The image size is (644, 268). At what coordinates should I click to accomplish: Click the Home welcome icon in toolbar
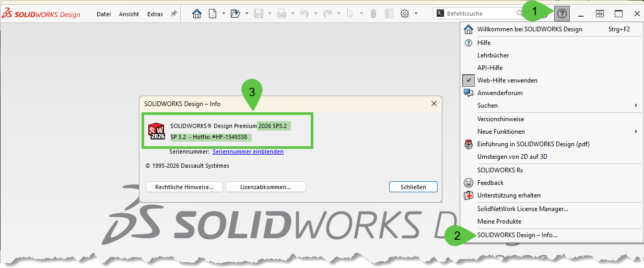coord(197,14)
